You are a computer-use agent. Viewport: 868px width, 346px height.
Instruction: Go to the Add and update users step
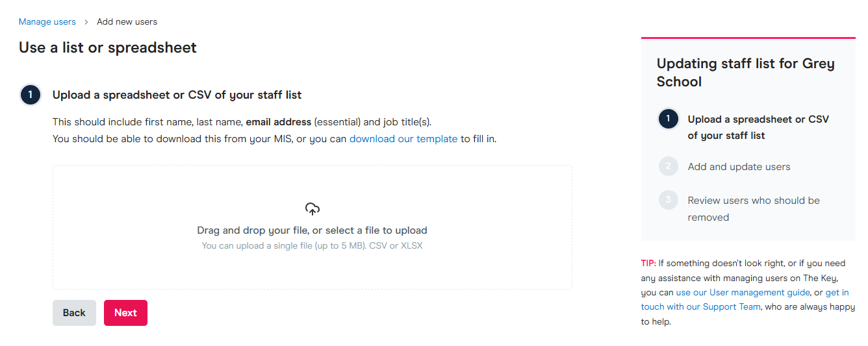tap(739, 167)
